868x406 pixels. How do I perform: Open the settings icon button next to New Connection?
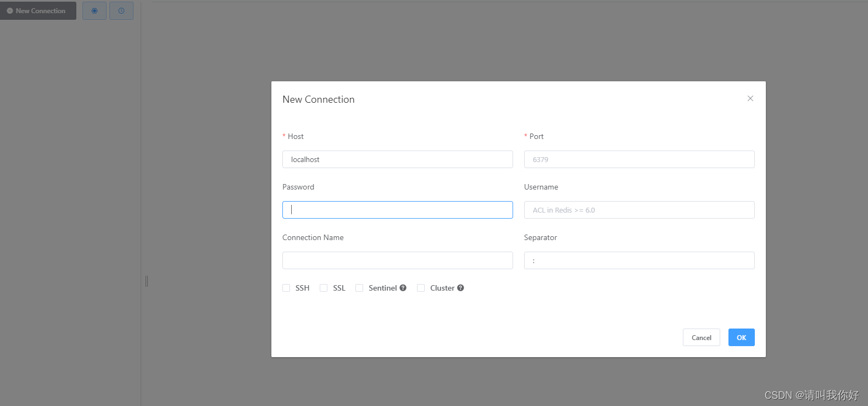[x=94, y=10]
